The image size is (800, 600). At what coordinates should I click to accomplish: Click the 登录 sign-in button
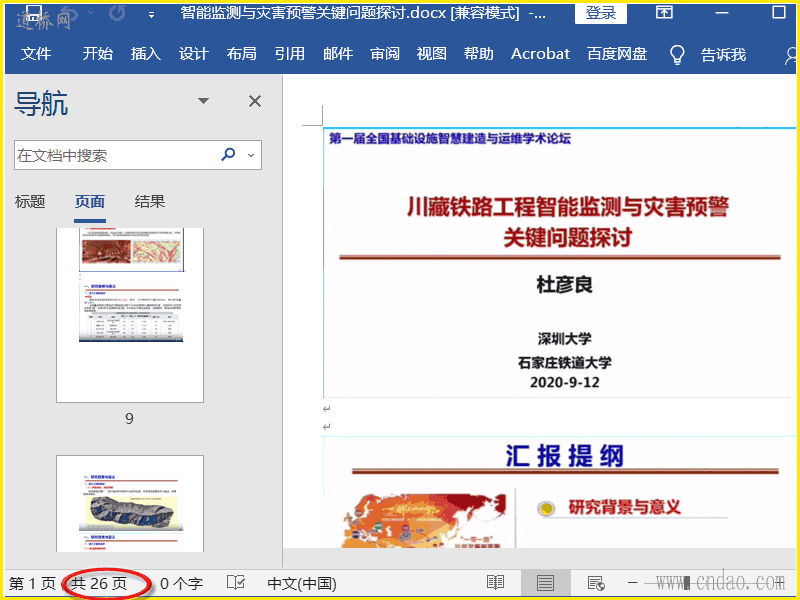pos(601,13)
